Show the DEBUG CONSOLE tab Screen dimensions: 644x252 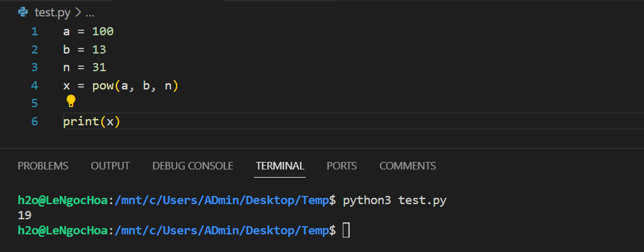(192, 166)
